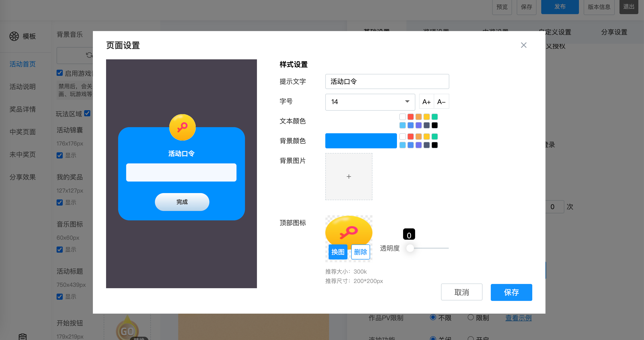Viewport: 644px width, 340px height.
Task: Pick green swatch for 背景颜色
Action: pos(434,137)
